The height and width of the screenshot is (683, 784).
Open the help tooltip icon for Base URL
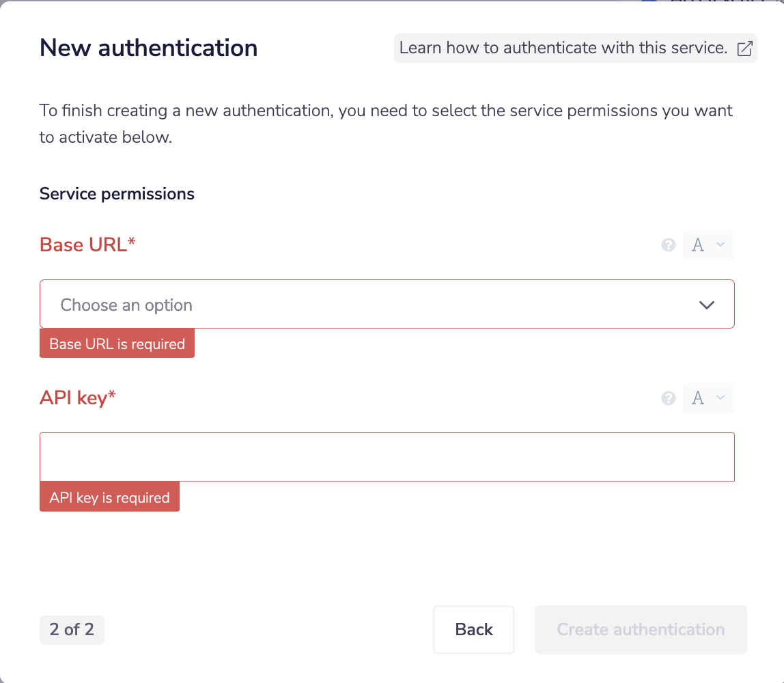[668, 245]
